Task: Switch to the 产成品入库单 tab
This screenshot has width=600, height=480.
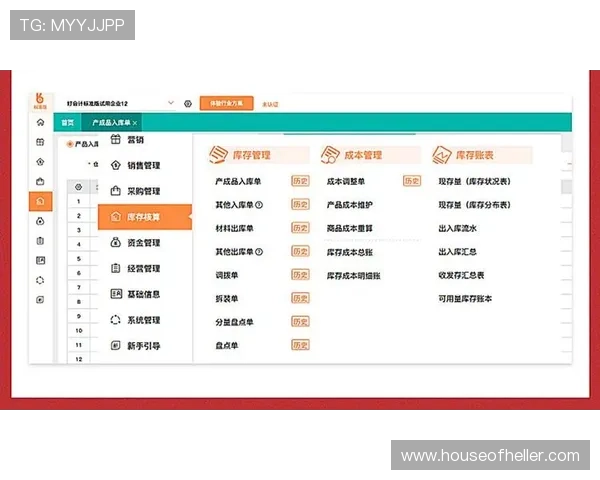Action: point(111,122)
